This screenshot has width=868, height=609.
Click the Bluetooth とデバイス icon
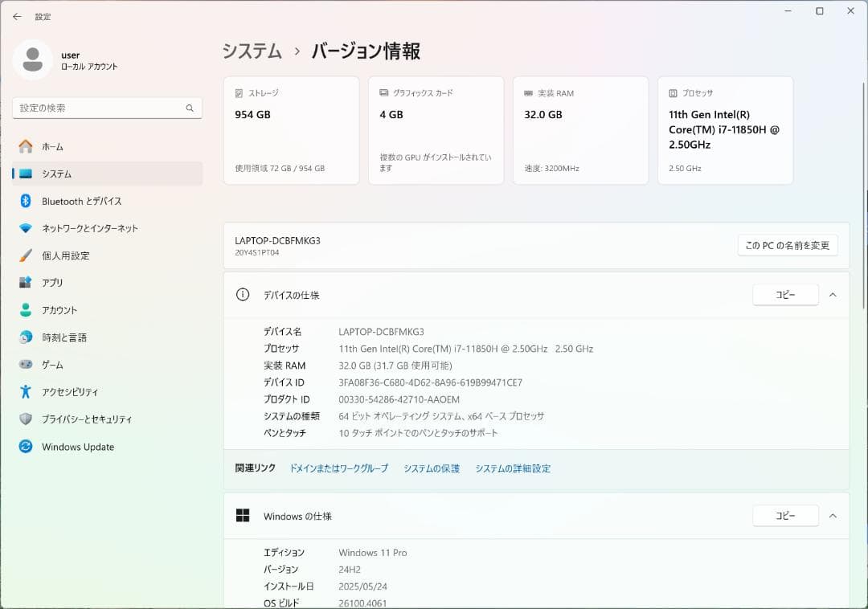(26, 201)
